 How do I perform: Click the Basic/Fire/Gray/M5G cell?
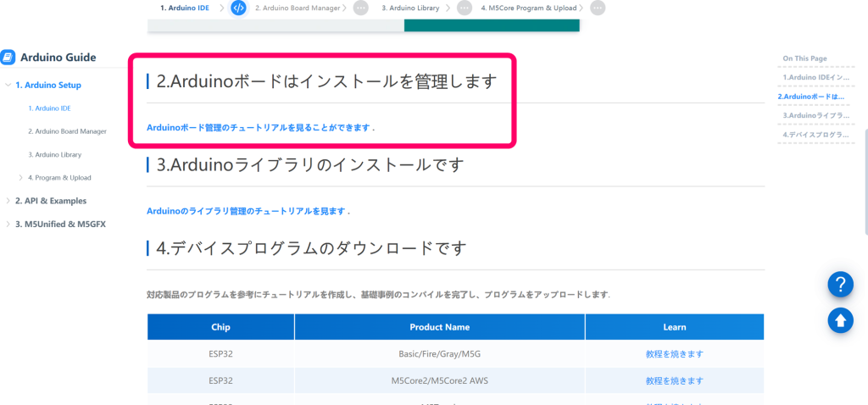tap(440, 354)
